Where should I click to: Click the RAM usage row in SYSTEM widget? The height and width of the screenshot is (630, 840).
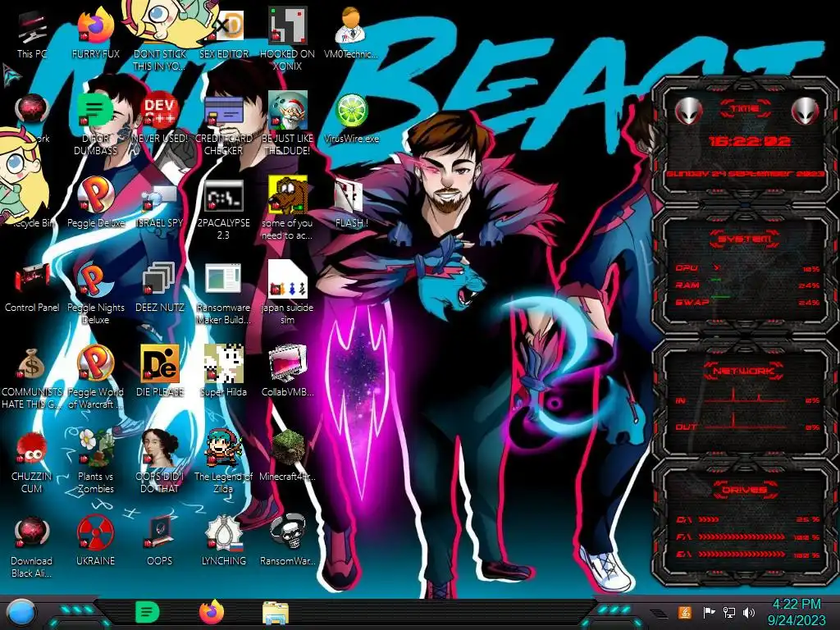pos(748,285)
